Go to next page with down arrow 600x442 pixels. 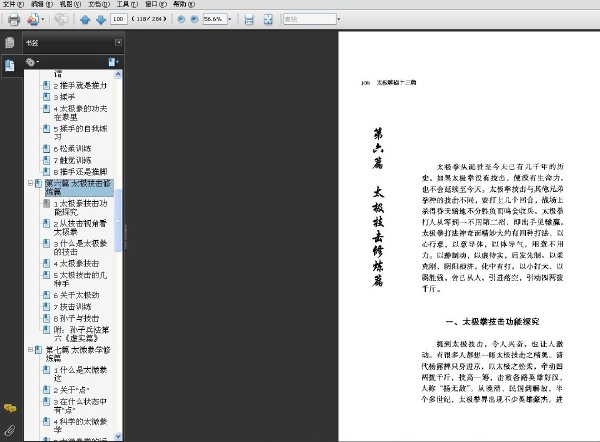click(x=101, y=19)
